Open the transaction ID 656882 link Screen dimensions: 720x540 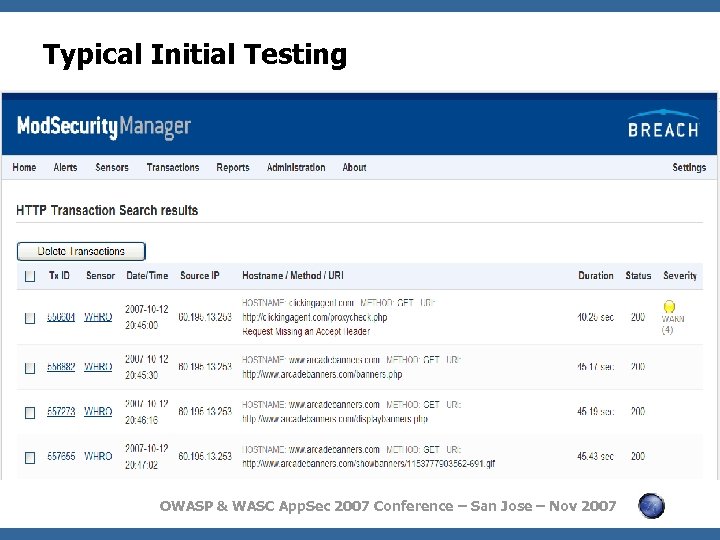click(60, 366)
